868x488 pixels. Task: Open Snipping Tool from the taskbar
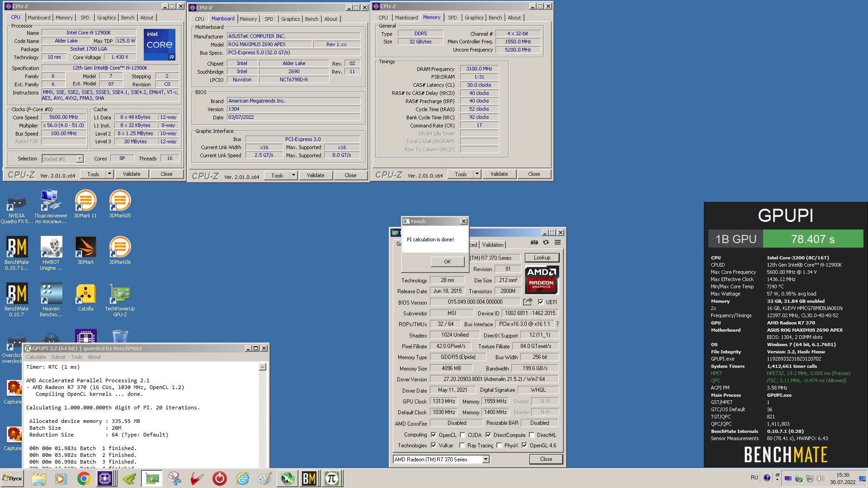pyautogui.click(x=174, y=478)
